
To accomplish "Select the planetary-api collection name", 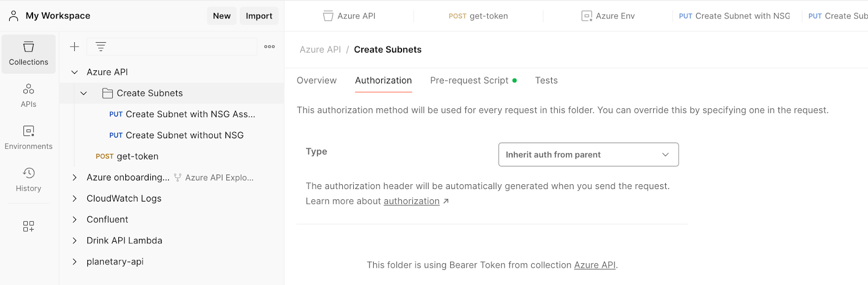I will 115,262.
